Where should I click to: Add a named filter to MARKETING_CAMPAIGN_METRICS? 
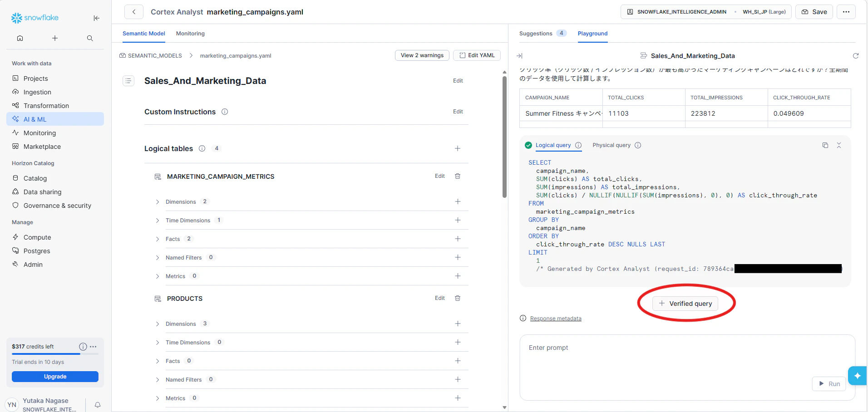[x=458, y=257]
